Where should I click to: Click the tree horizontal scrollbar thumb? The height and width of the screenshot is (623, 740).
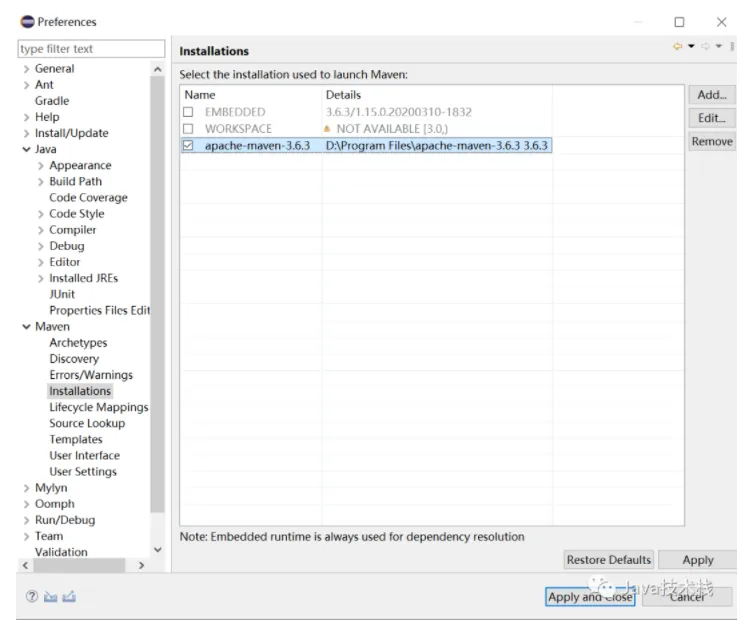(79, 565)
